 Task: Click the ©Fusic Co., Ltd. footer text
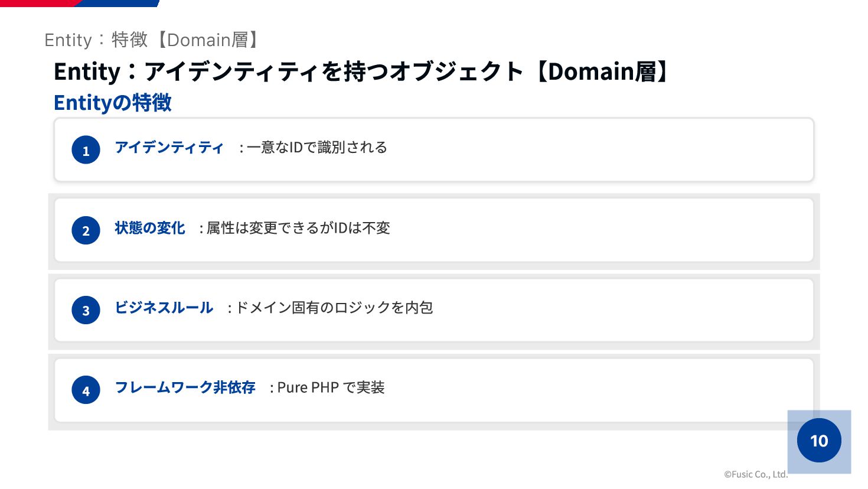coord(756,474)
